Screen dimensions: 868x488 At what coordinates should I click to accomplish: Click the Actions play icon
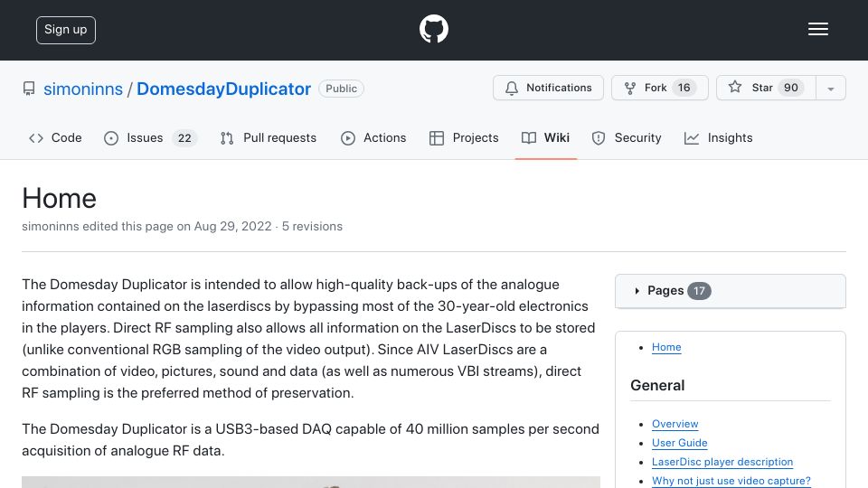click(347, 137)
